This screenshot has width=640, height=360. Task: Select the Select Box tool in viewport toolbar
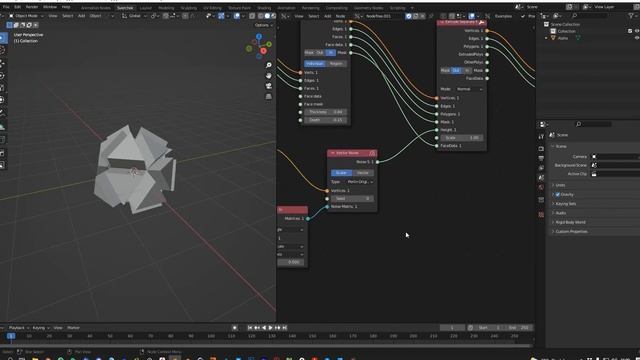[x=3, y=38]
